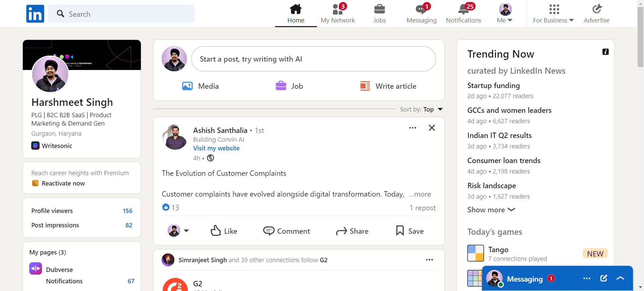This screenshot has height=291, width=644.
Task: Add Media to a new post
Action: tap(200, 86)
